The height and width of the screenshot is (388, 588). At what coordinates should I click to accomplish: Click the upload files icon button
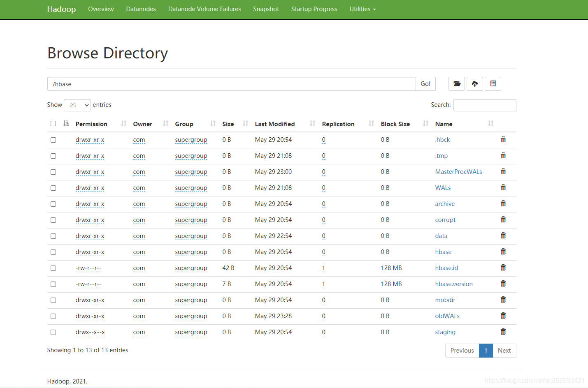tap(475, 84)
